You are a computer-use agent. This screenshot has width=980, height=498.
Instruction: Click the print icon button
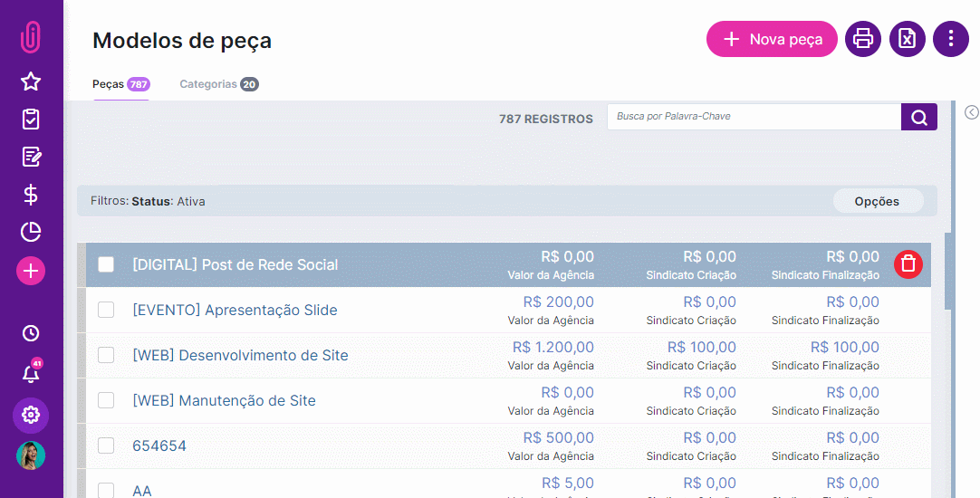[863, 39]
